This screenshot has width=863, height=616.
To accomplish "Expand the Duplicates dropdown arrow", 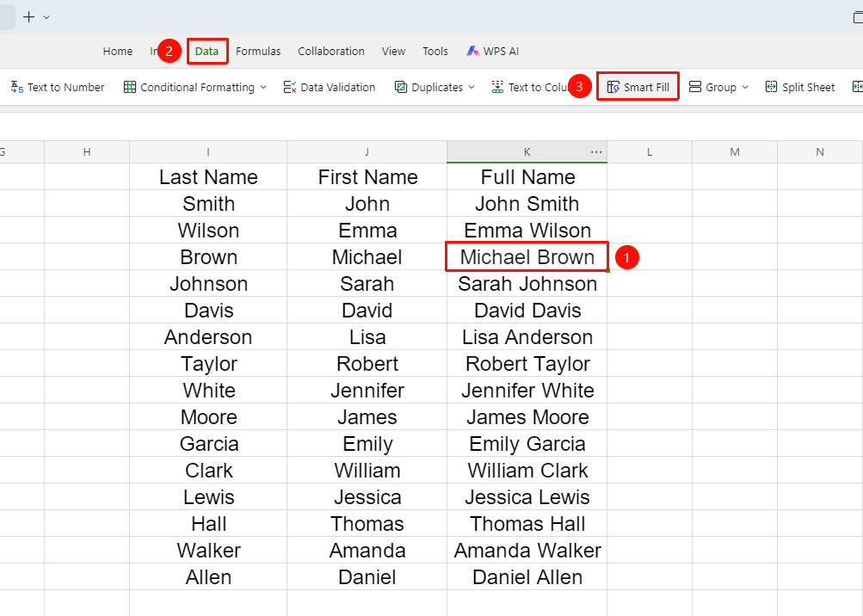I will 472,88.
